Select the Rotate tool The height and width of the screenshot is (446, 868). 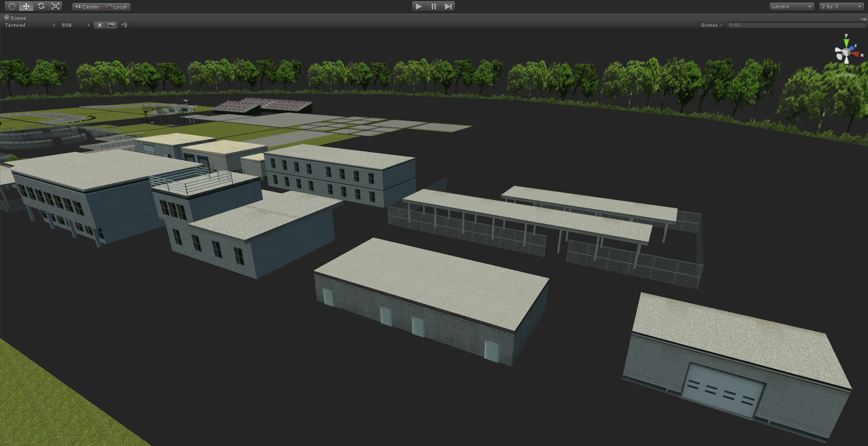point(41,6)
